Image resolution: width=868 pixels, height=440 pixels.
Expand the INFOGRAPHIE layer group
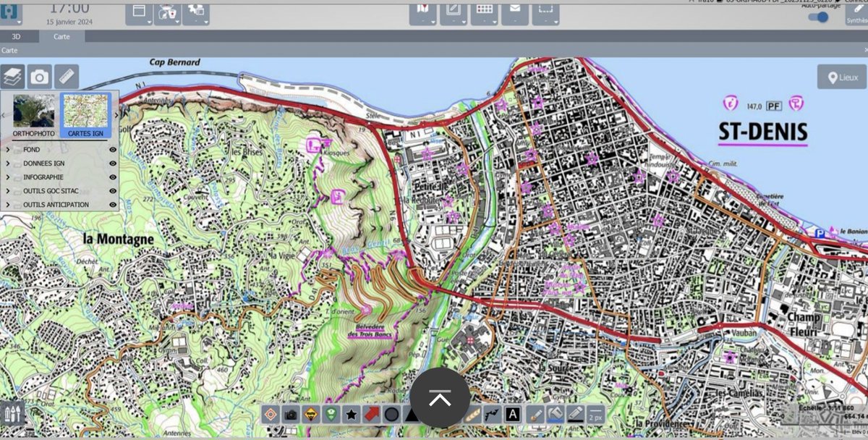(x=7, y=177)
